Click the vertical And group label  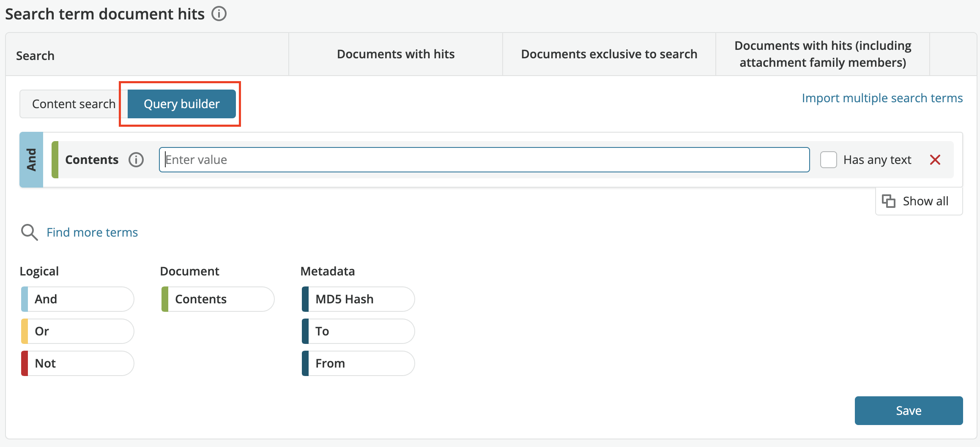[31, 160]
